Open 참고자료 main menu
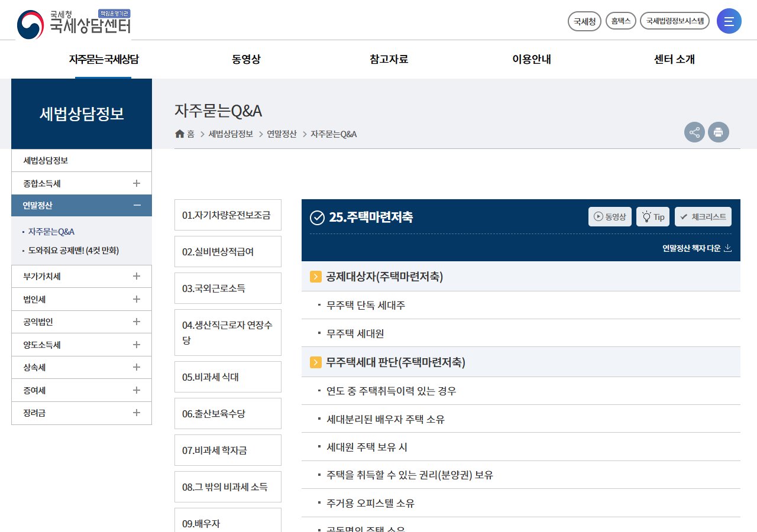This screenshot has width=757, height=532. (389, 59)
